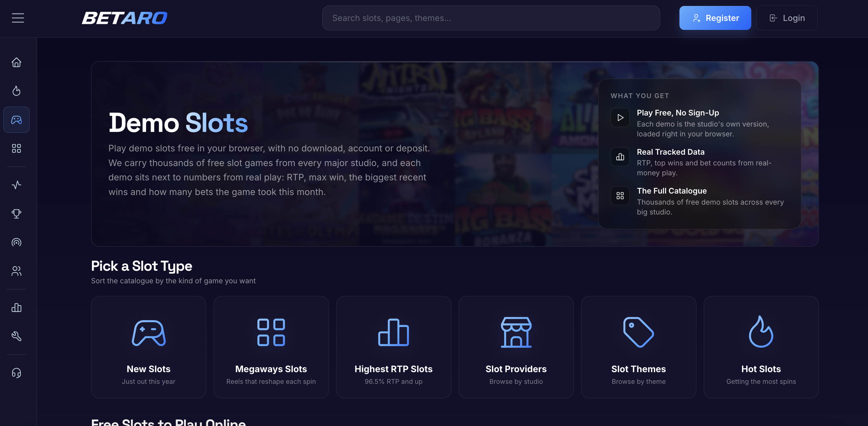The width and height of the screenshot is (868, 426).
Task: Click the bar chart sidebar icon
Action: point(16,308)
